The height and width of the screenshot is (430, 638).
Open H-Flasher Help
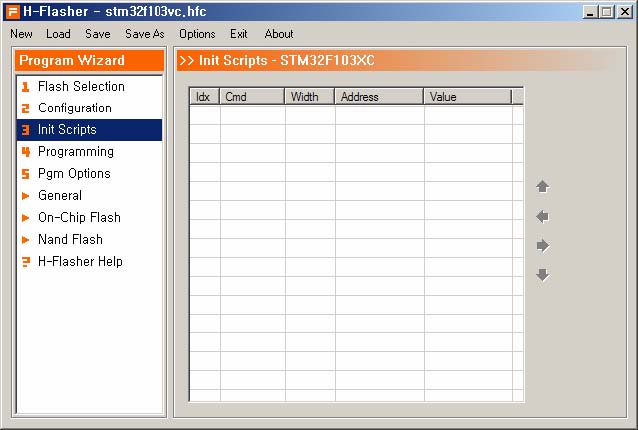(x=89, y=262)
